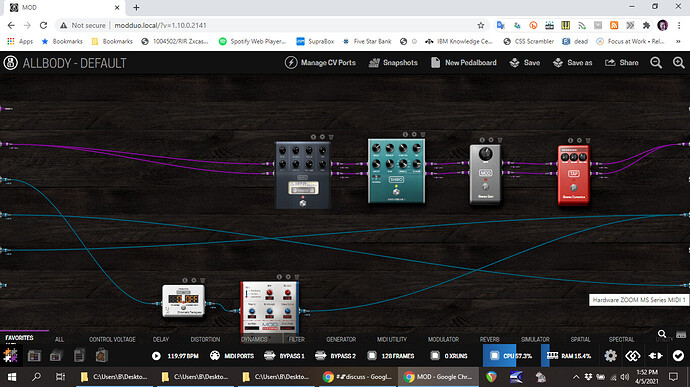Open the banks icon in the footer
Viewport: 690px width, 387px height.
click(56, 356)
